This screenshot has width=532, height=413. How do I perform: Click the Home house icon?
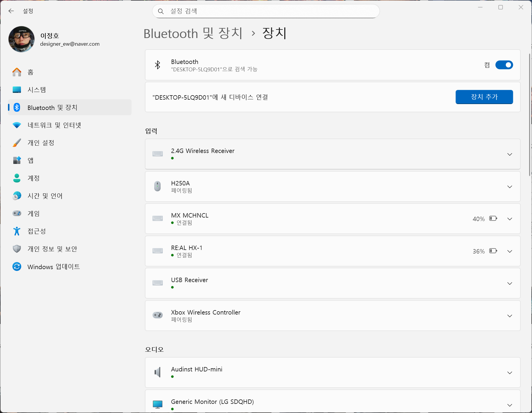(x=17, y=72)
